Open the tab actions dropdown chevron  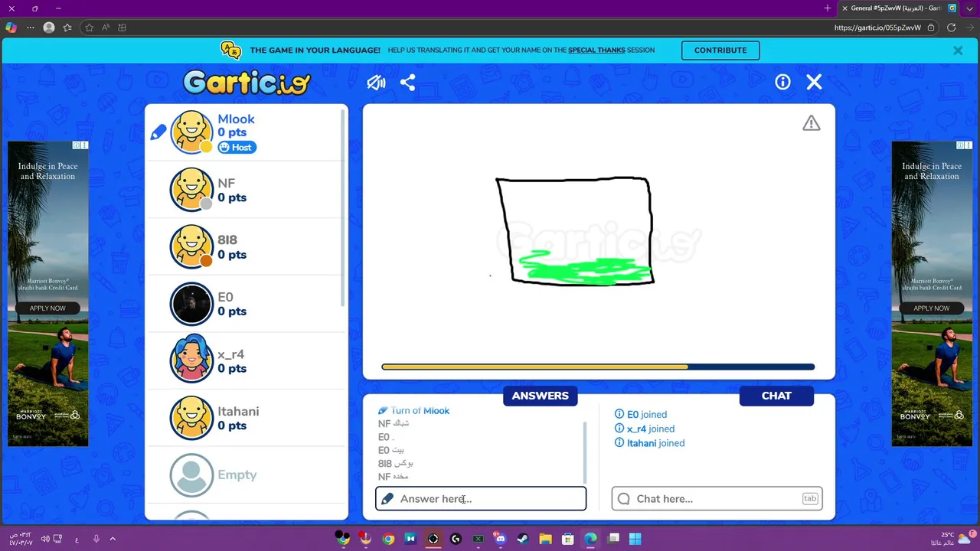tap(971, 8)
